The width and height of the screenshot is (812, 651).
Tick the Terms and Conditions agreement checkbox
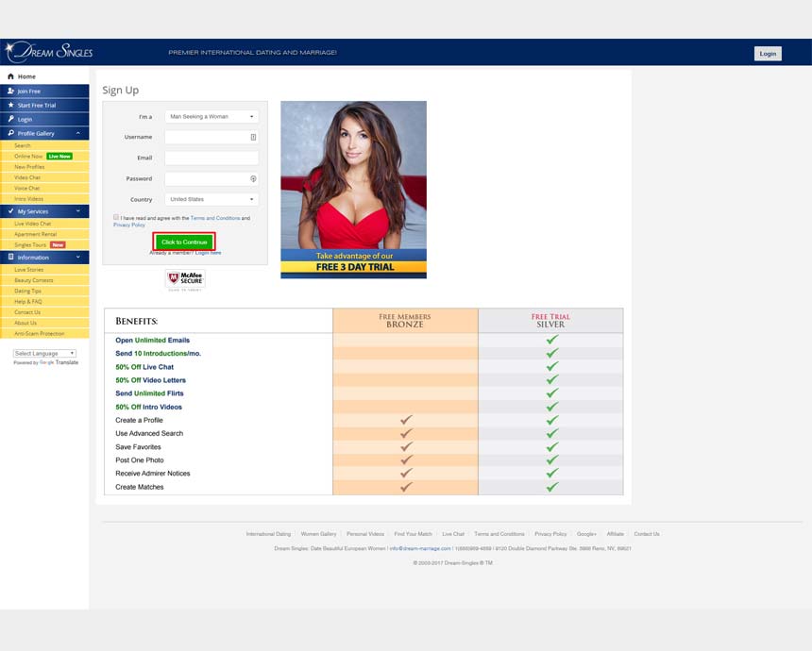point(116,217)
